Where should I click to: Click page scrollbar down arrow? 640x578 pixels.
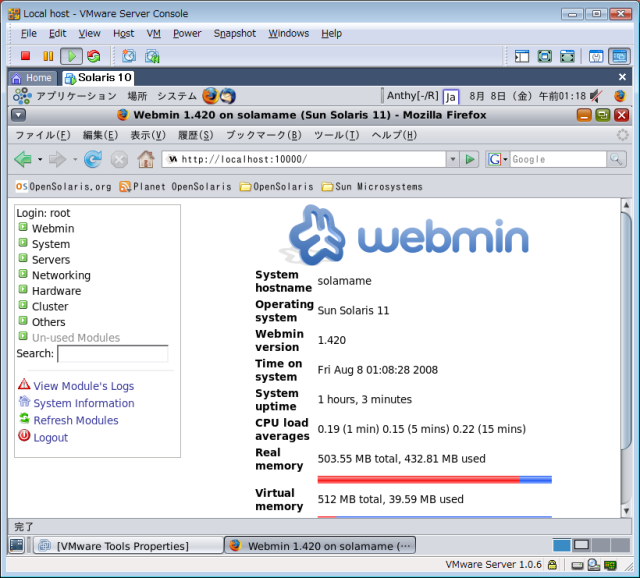pos(626,511)
